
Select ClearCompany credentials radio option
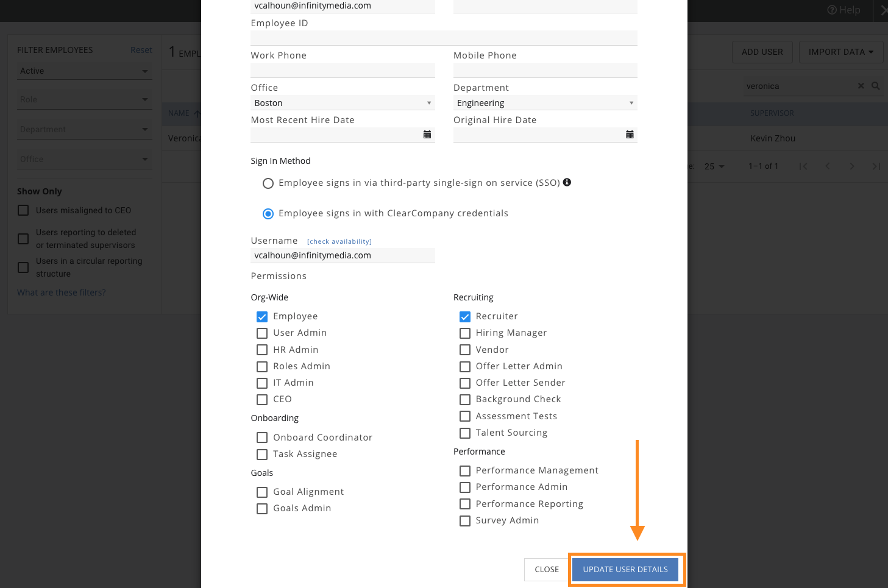click(x=268, y=214)
